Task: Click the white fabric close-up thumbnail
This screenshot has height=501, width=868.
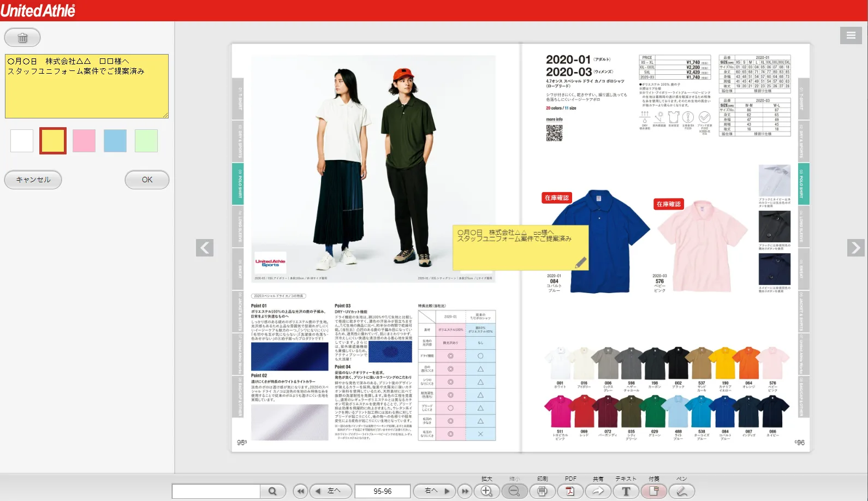Action: [x=774, y=181]
